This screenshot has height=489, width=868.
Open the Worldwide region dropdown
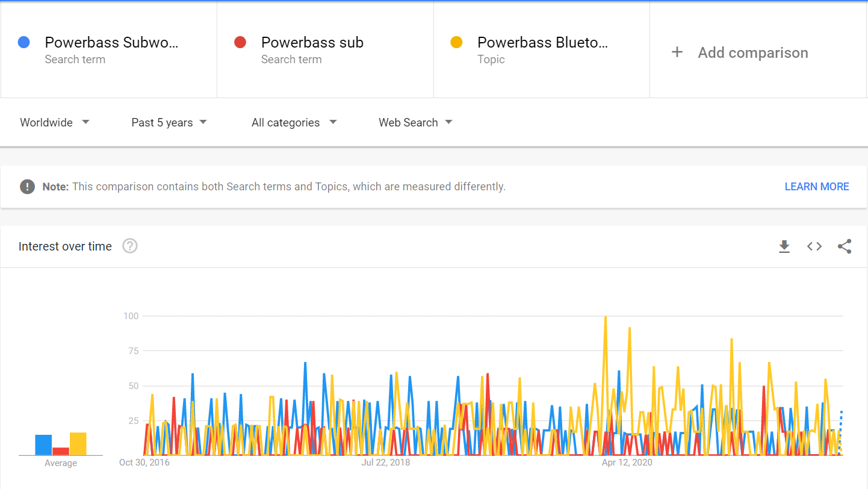(55, 122)
